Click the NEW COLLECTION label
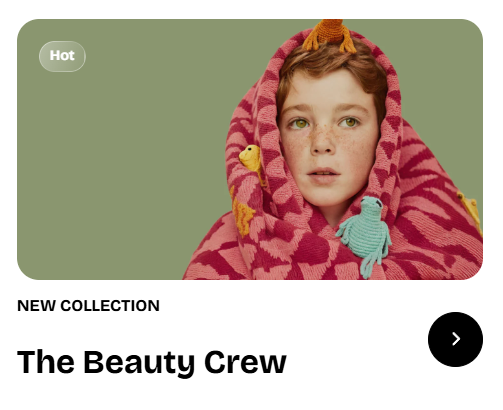 click(88, 306)
